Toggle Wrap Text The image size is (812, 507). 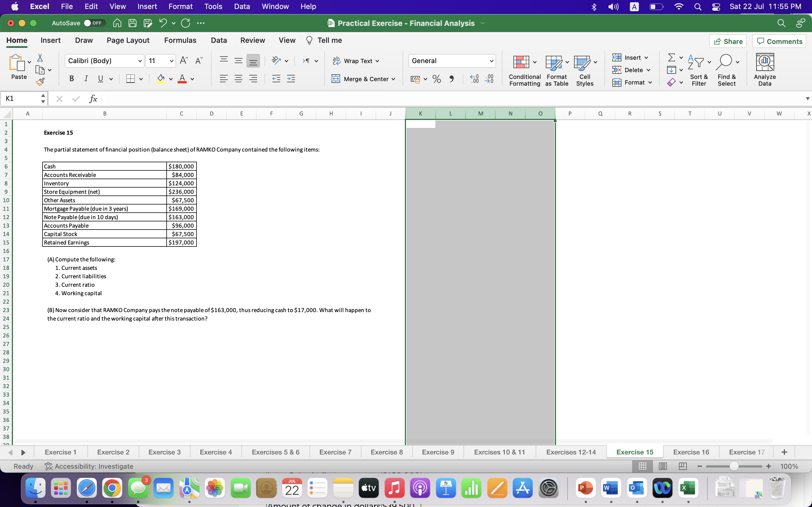coord(356,61)
